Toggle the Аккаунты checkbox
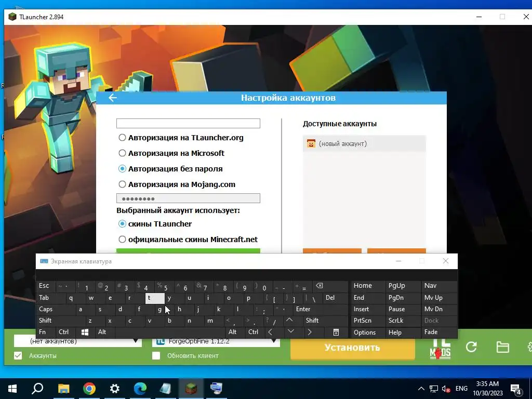 coord(18,355)
